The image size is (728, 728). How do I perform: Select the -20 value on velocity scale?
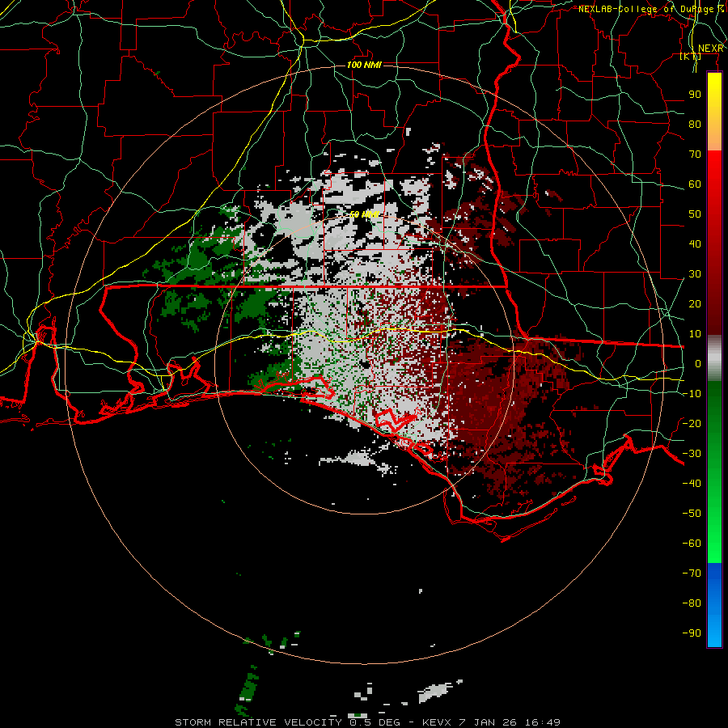click(692, 424)
